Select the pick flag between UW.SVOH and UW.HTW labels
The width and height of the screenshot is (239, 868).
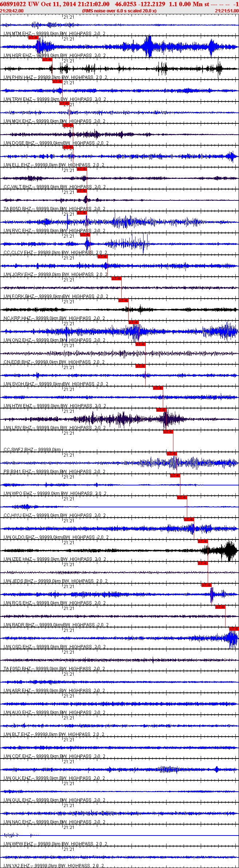[158, 388]
